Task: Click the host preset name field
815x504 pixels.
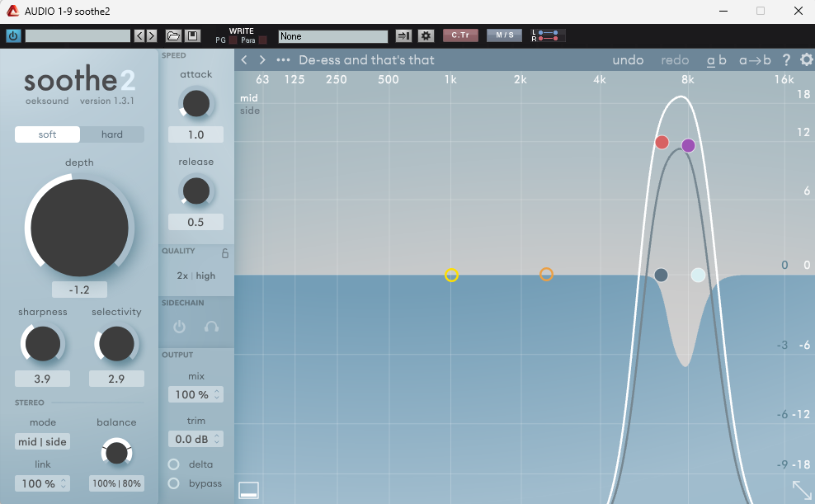Action: pyautogui.click(x=78, y=35)
